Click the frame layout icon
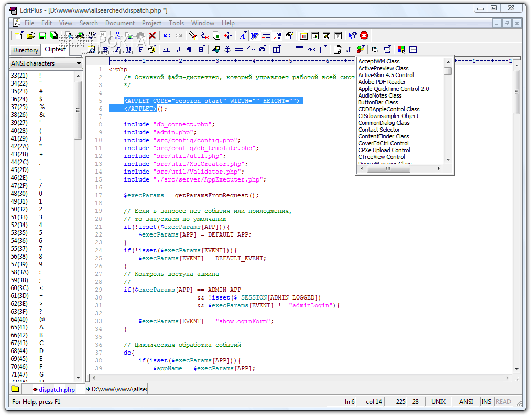 click(413, 50)
